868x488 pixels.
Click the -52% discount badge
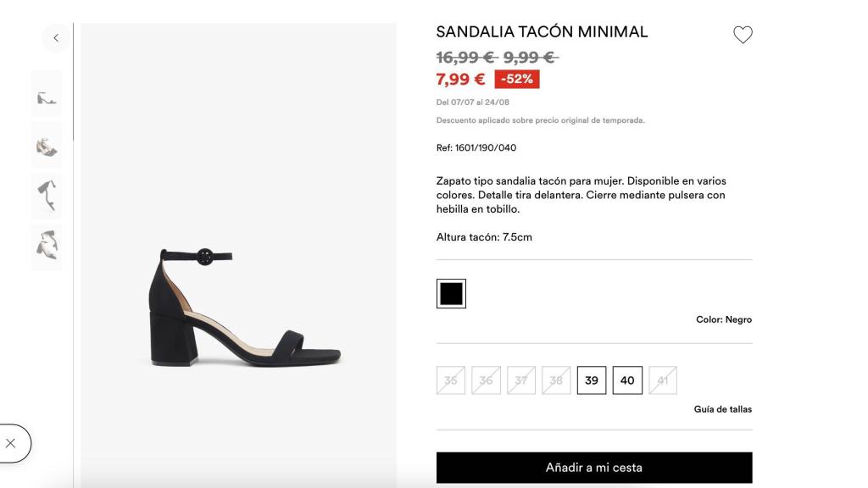click(516, 77)
